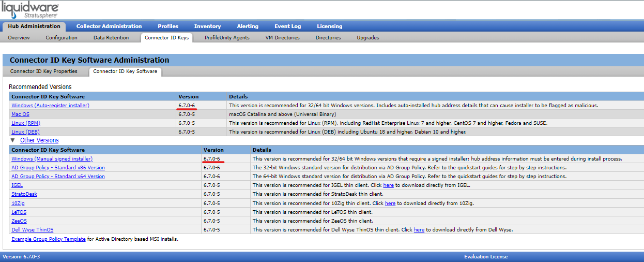Download the Mac OS connector software
The height and width of the screenshot is (262, 644).
(x=20, y=114)
